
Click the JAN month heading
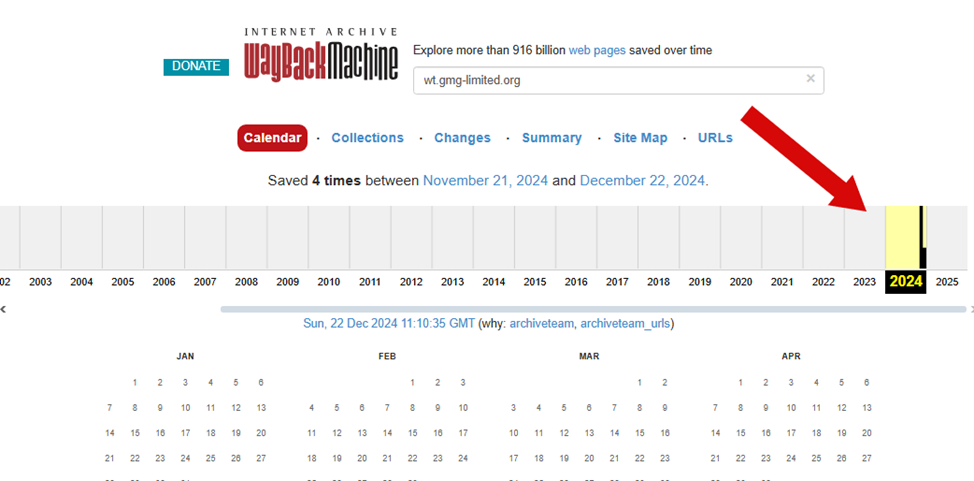coord(185,357)
